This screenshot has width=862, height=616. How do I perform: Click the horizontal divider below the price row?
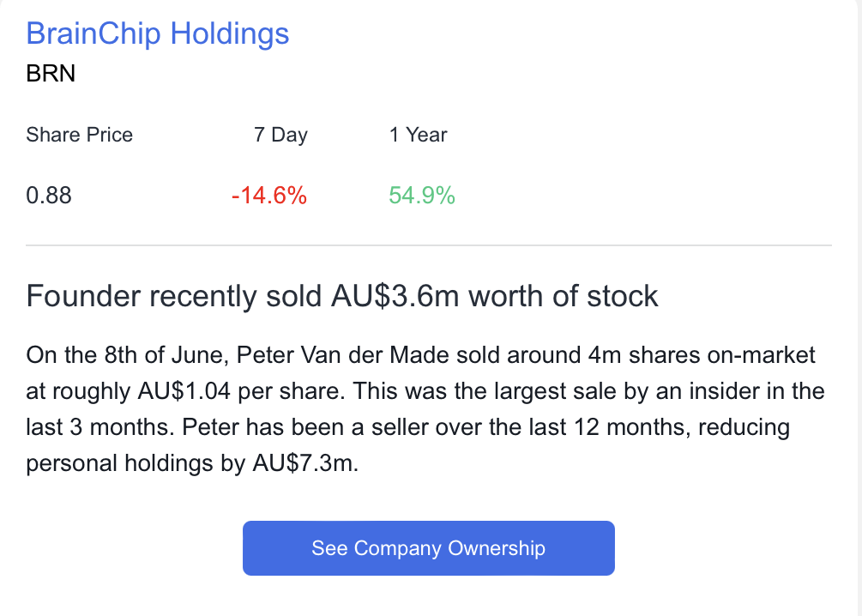click(429, 246)
